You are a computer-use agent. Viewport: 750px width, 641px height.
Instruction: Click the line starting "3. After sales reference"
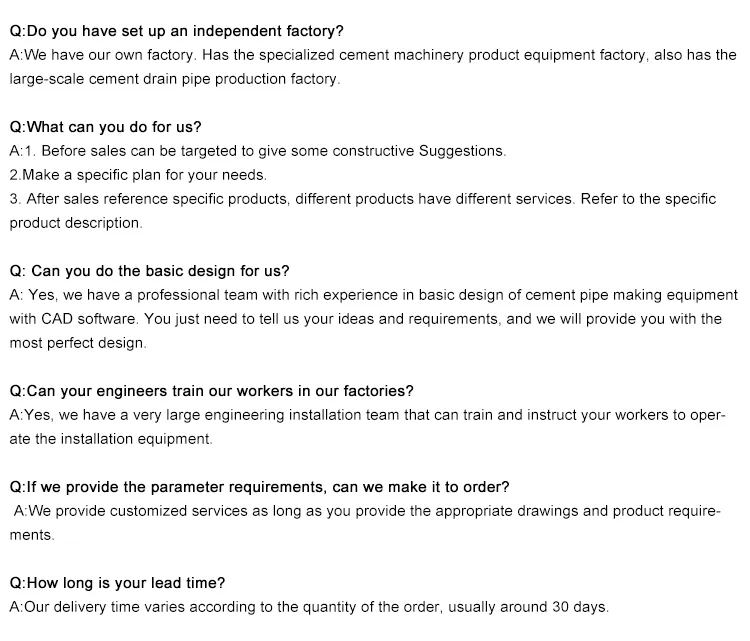tap(362, 199)
